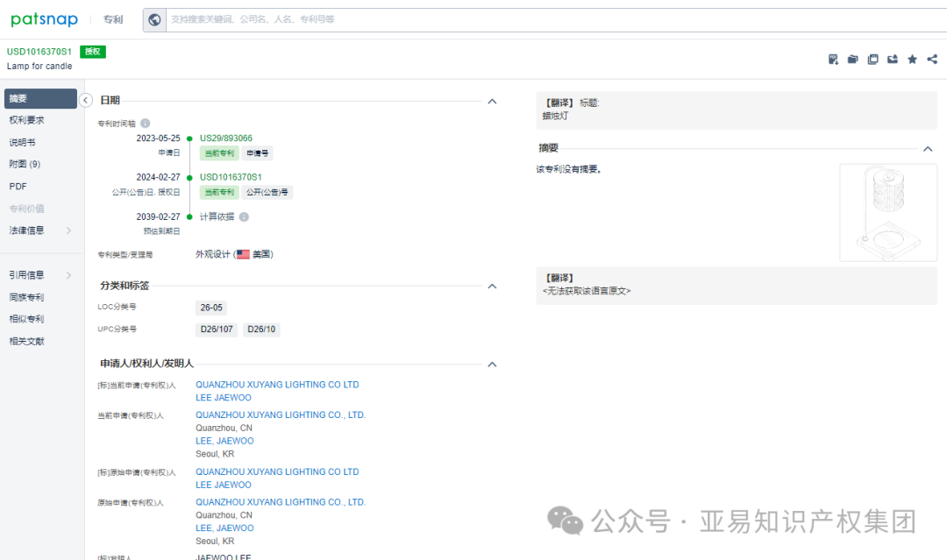Click UPC classification D26/107 tag
The width and height of the screenshot is (947, 560).
click(x=217, y=330)
